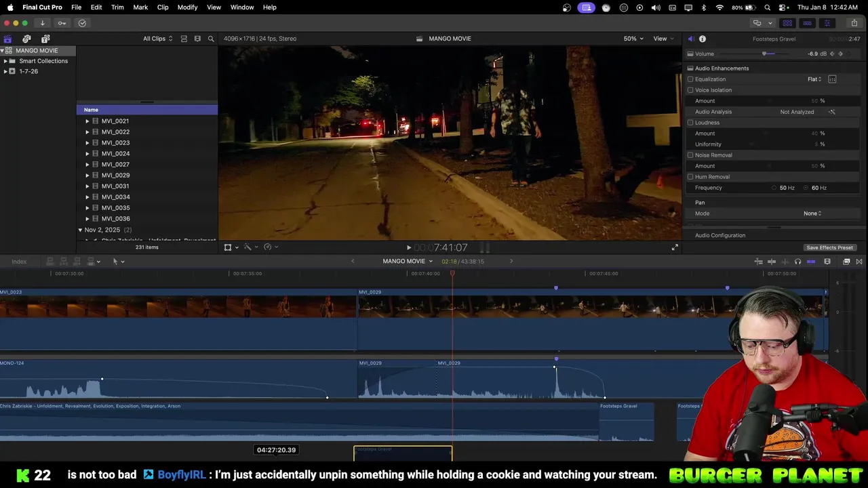The width and height of the screenshot is (868, 488).
Task: Open the Import Media arrow button
Action: (42, 23)
